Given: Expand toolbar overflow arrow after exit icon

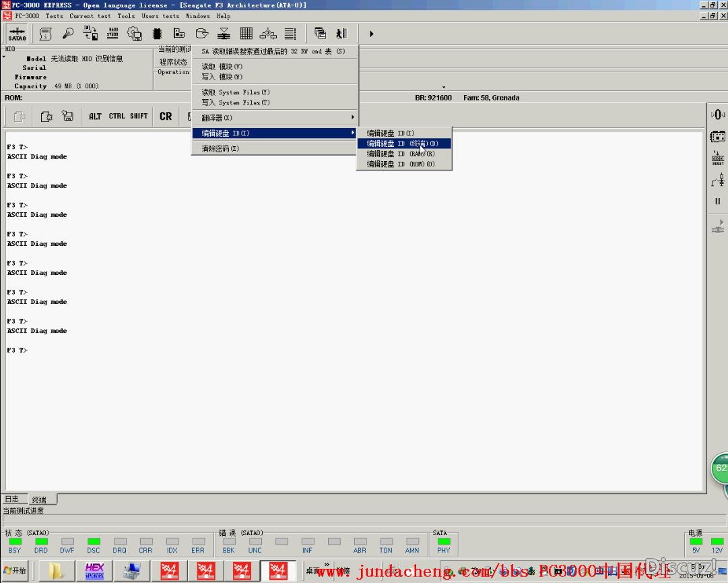Looking at the screenshot, I should click(x=371, y=34).
